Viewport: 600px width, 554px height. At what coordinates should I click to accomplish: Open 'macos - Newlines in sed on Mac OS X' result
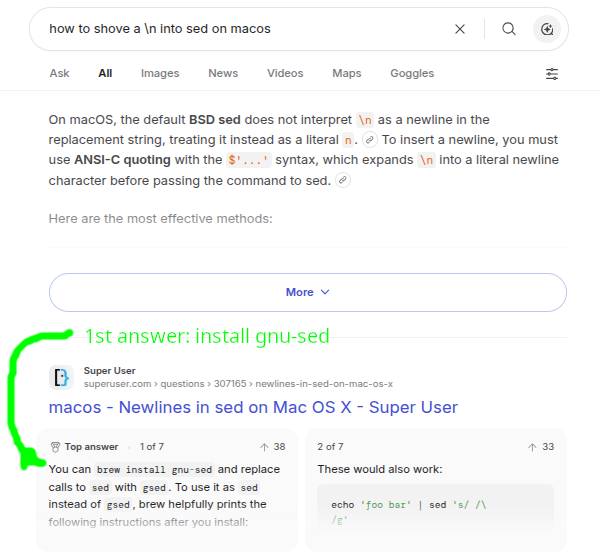point(253,407)
